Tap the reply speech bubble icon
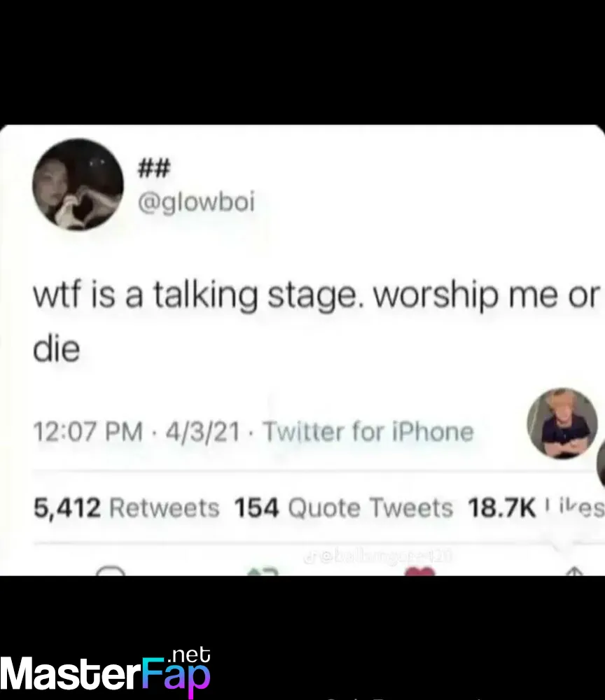The image size is (605, 700). click(x=111, y=570)
